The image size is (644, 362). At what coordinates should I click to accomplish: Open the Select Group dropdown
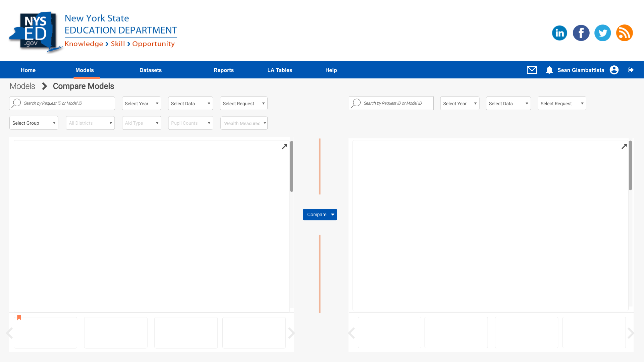click(x=34, y=123)
